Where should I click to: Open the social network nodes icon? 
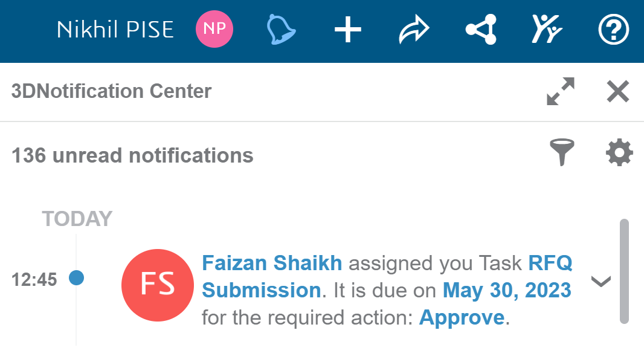coord(481,29)
